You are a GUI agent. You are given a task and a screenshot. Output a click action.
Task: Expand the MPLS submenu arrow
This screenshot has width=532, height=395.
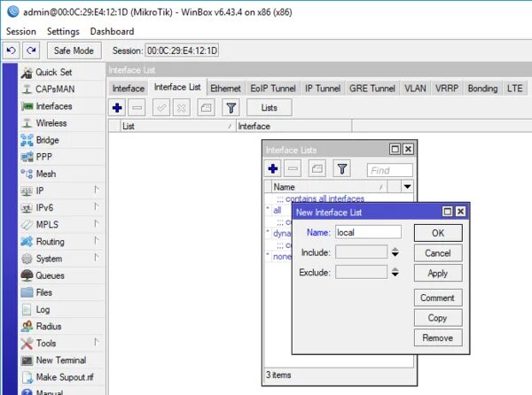[x=97, y=223]
